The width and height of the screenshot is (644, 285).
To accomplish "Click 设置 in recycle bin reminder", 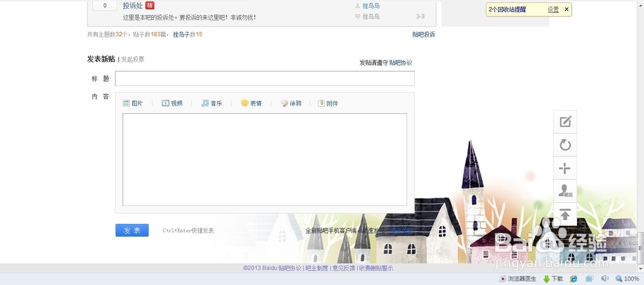I will (x=553, y=10).
